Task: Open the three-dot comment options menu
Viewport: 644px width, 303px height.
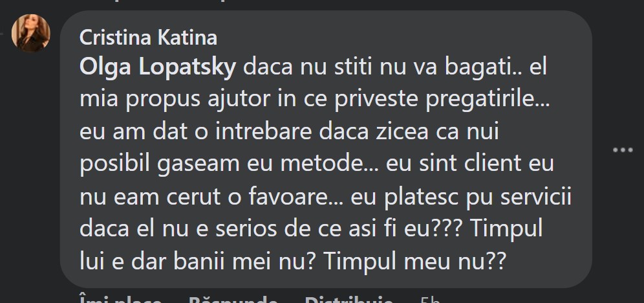Action: 623,150
